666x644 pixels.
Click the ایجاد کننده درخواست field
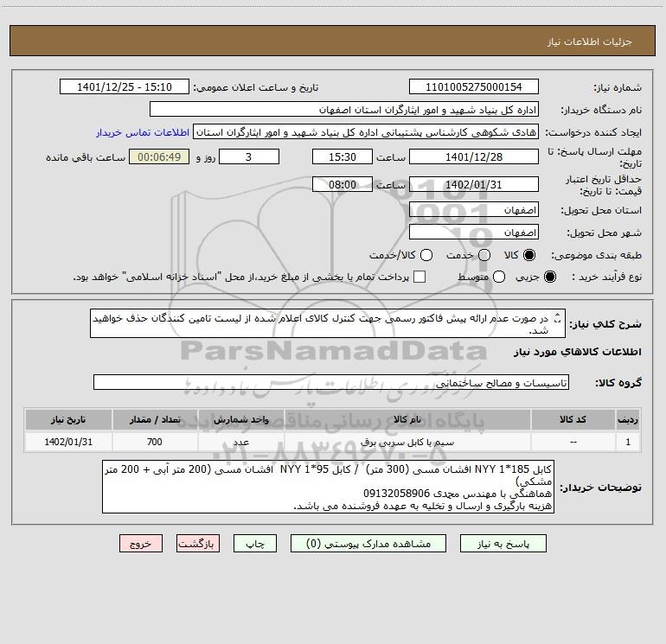point(366,131)
